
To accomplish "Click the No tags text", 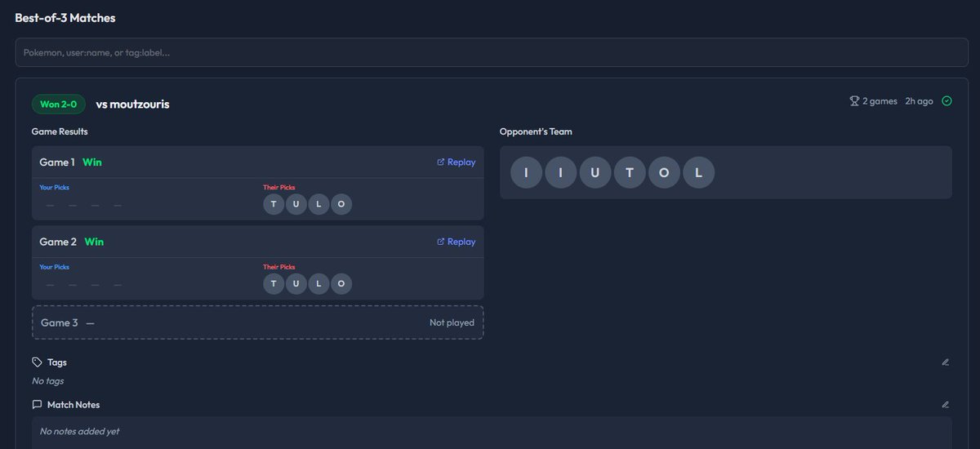I will coord(47,381).
